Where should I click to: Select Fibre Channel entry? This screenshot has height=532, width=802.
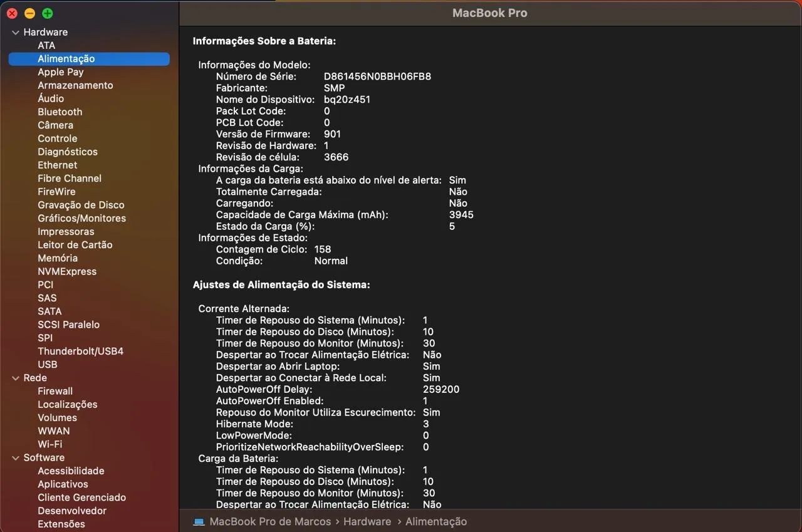70,179
